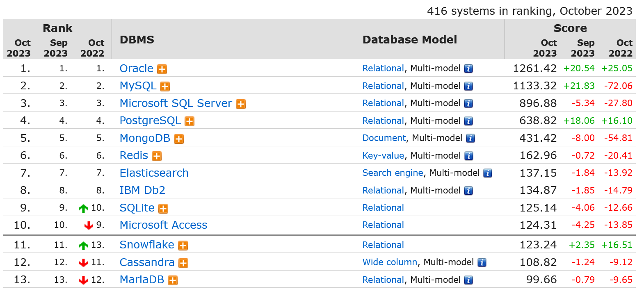Open the IBM Db2 link

coord(142,190)
